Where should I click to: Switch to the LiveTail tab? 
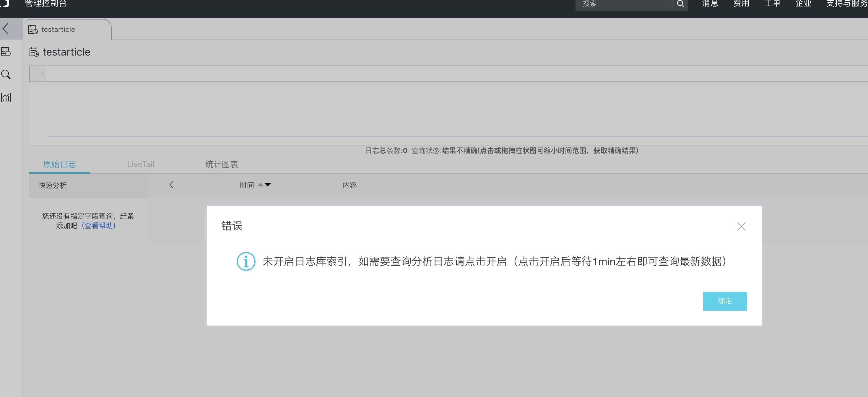[141, 165]
